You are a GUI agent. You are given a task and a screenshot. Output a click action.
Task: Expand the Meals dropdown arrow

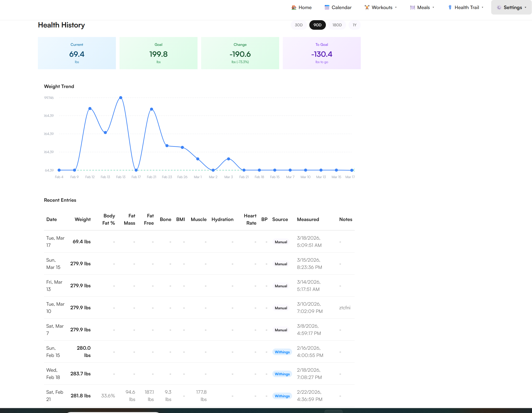433,7
